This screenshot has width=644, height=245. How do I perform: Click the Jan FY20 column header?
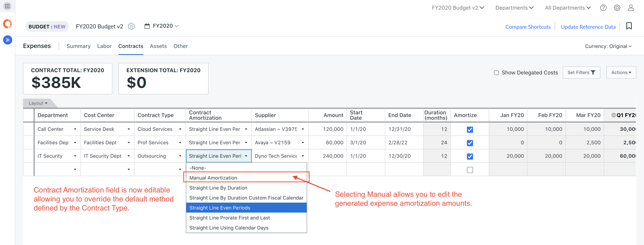click(x=508, y=115)
